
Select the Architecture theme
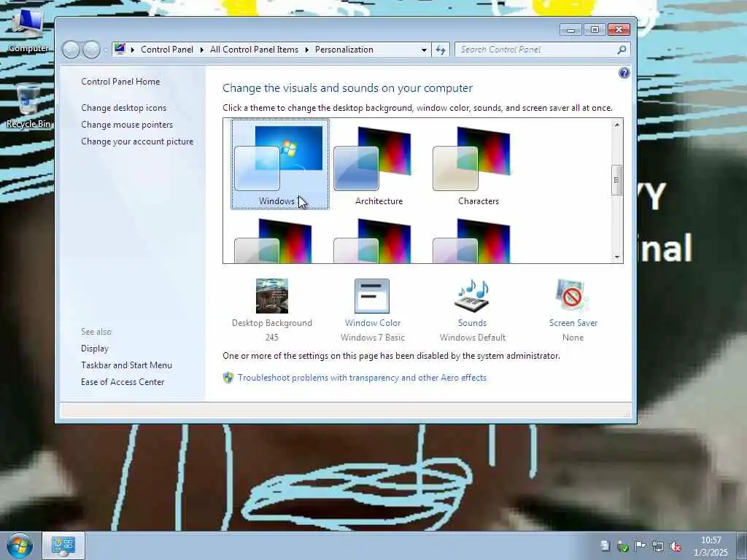point(379,164)
